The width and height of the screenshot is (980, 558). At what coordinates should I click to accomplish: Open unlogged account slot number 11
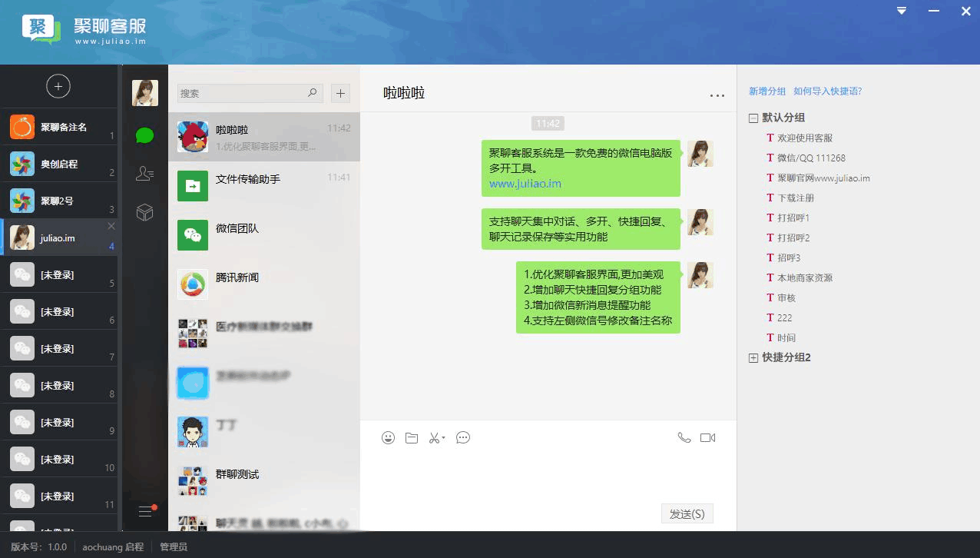pyautogui.click(x=59, y=496)
